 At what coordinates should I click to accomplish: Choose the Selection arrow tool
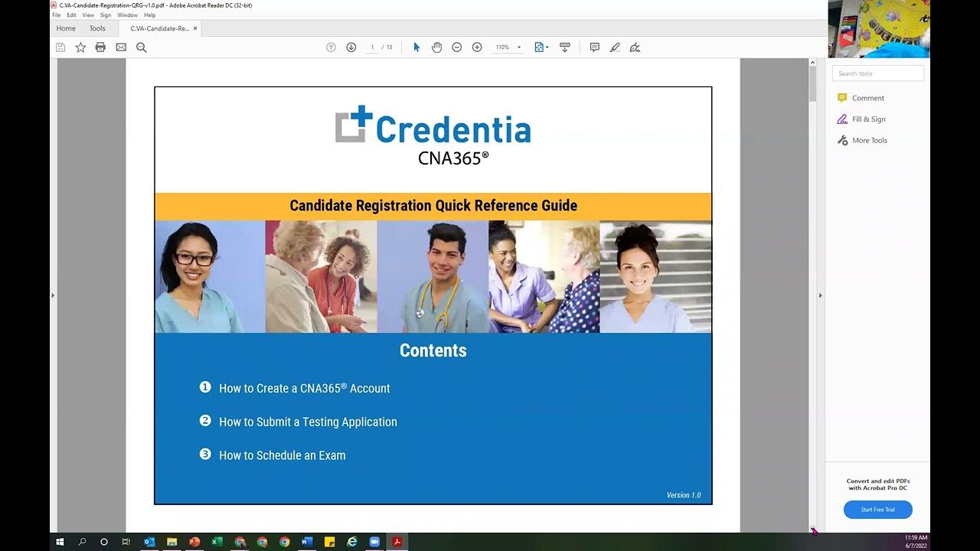point(416,47)
